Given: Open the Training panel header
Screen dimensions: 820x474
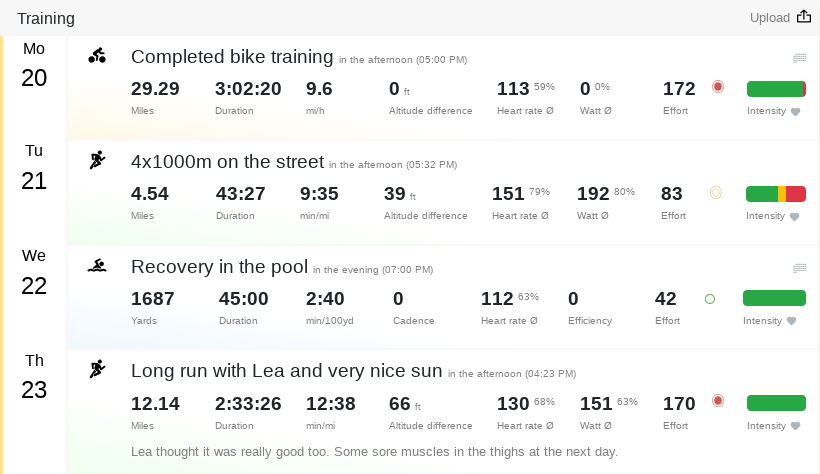Looking at the screenshot, I should [x=46, y=18].
